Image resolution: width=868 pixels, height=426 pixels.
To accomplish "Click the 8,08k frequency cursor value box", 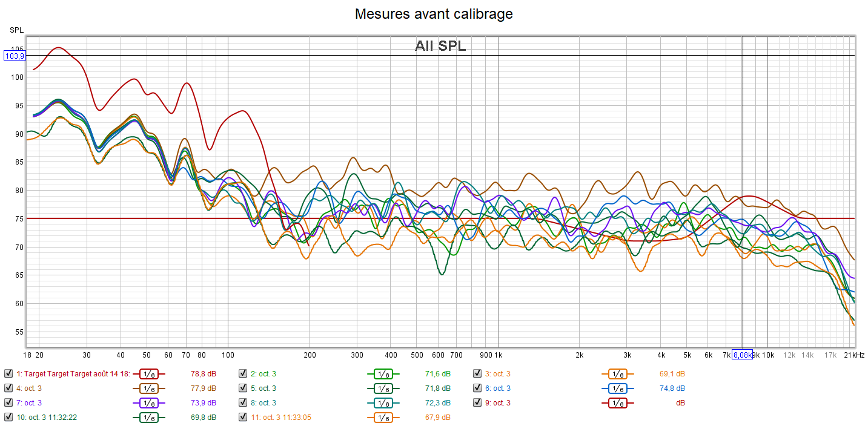I will click(742, 355).
